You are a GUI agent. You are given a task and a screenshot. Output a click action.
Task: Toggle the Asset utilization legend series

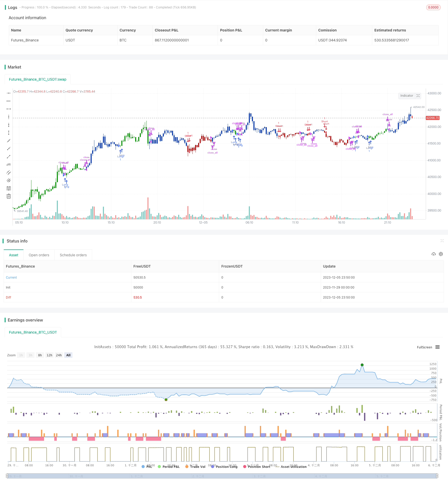[x=291, y=467]
